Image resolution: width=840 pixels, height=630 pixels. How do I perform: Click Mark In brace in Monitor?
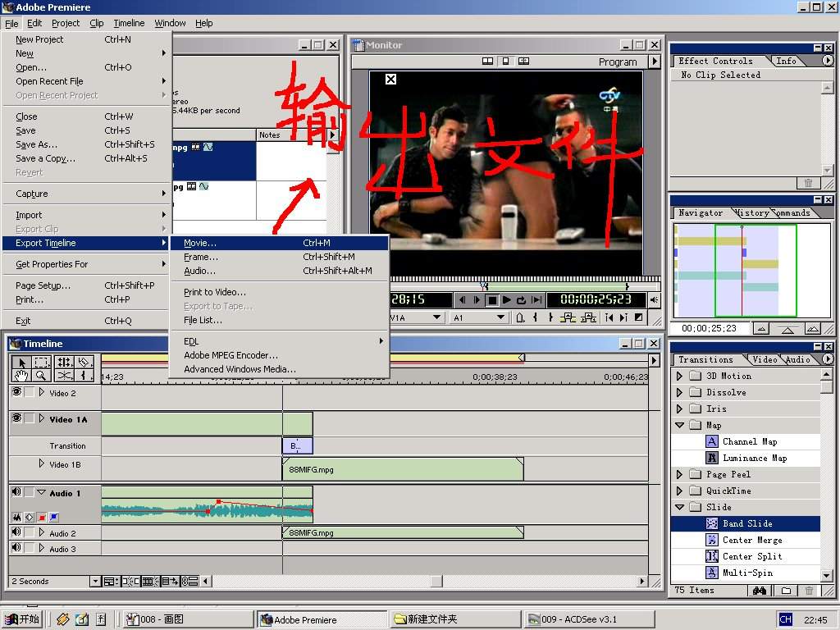click(x=535, y=317)
